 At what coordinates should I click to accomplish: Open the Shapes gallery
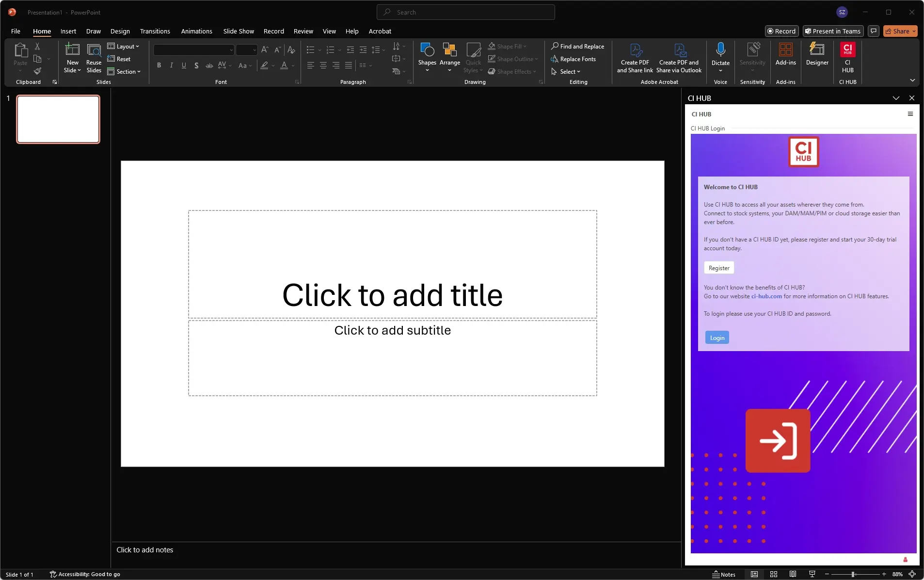tap(427, 57)
